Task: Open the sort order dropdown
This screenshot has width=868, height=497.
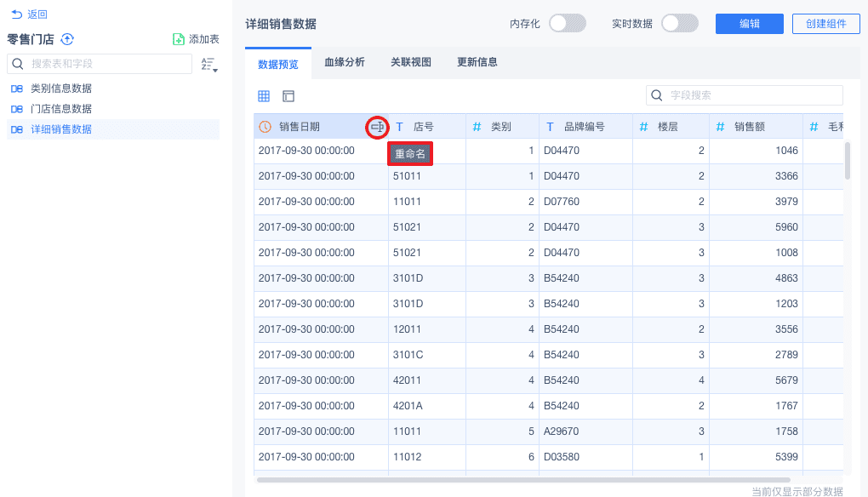Action: [x=209, y=65]
